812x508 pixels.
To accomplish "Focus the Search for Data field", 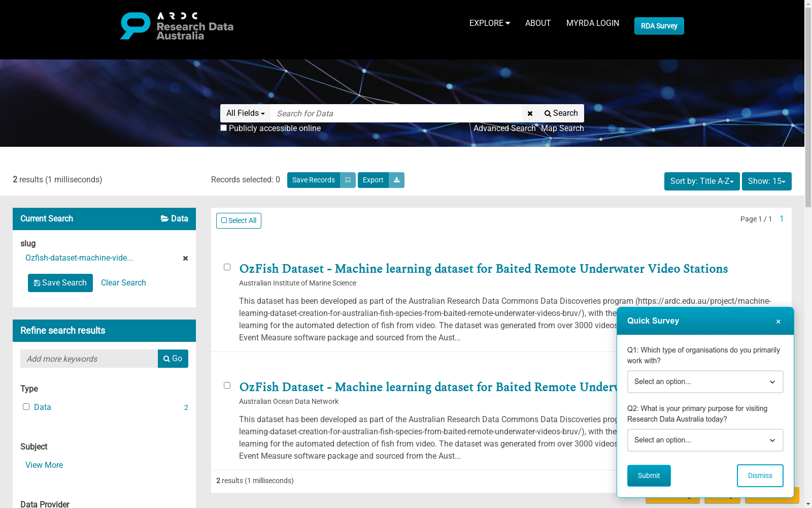I will click(396, 113).
